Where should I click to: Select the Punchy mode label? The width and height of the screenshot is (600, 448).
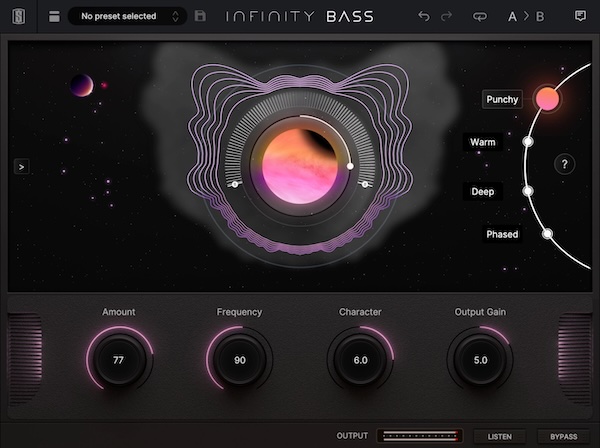(x=502, y=99)
